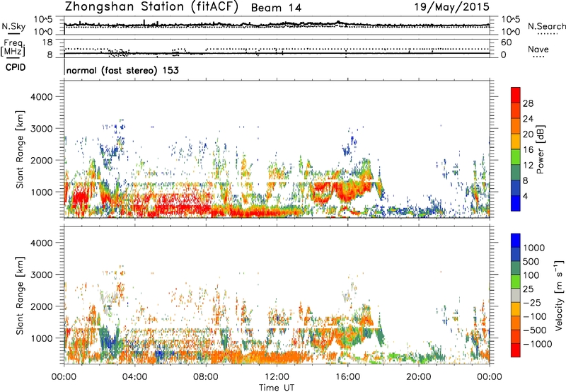The image size is (566, 392).
Task: Click the date "19/May/2015"
Action: [451, 7]
